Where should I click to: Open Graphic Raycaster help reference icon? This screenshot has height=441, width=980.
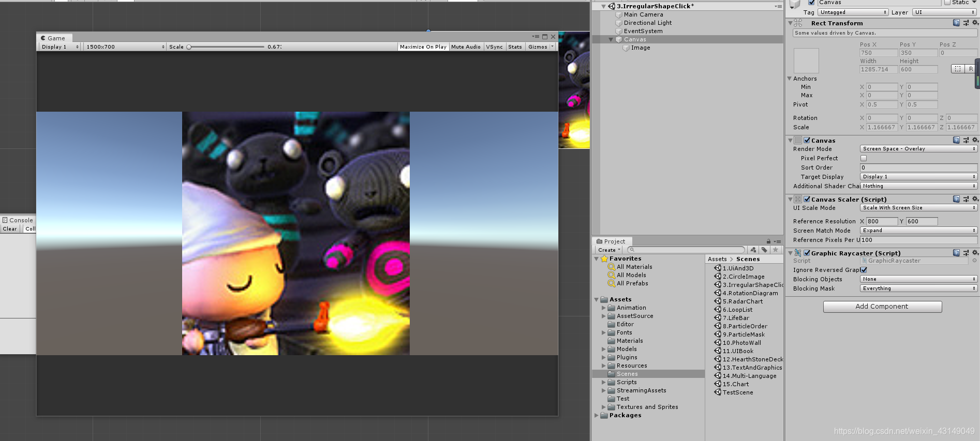956,253
